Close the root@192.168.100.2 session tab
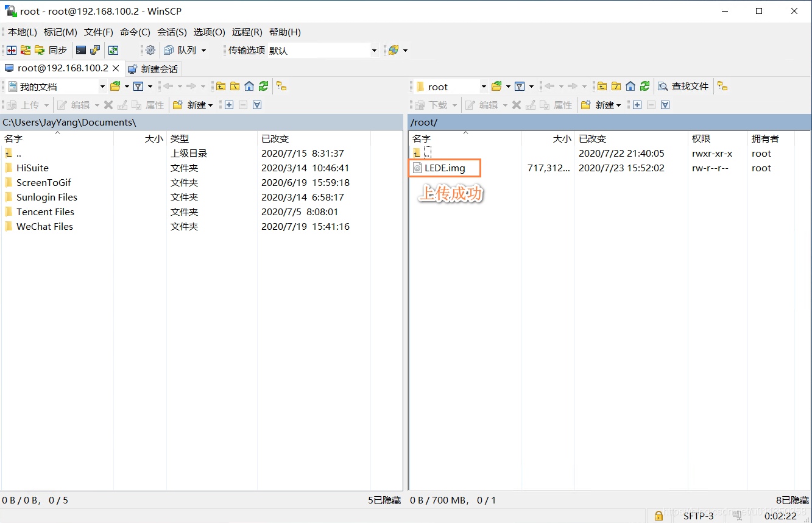This screenshot has width=812, height=523. click(x=116, y=68)
